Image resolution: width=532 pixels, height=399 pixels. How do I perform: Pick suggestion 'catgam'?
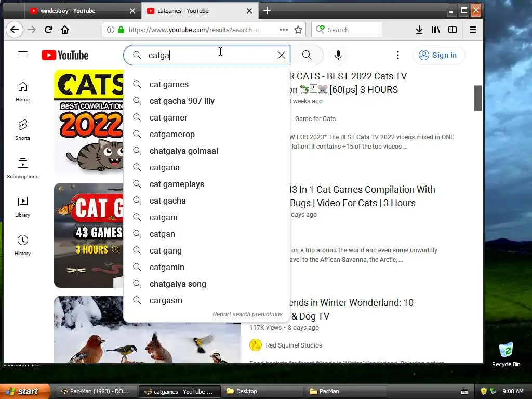207,218
